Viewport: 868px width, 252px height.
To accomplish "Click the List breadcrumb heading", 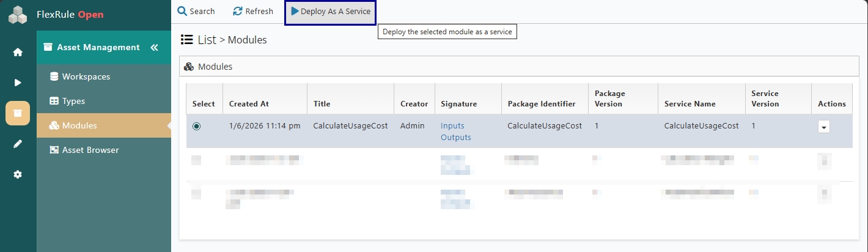I will (x=207, y=40).
